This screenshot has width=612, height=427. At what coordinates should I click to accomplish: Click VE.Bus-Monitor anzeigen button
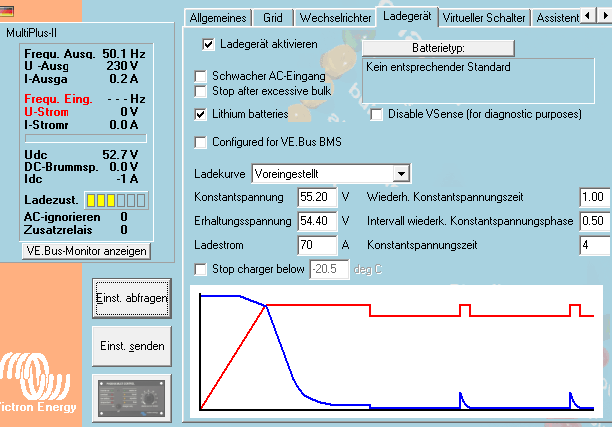86,251
